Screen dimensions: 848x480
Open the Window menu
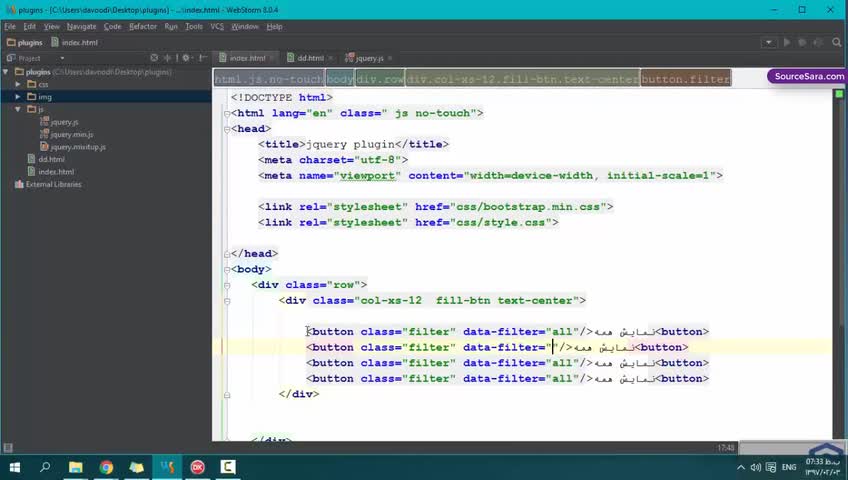245,26
